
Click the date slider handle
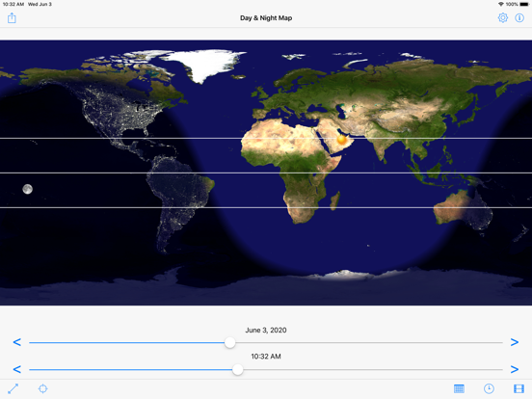230,343
